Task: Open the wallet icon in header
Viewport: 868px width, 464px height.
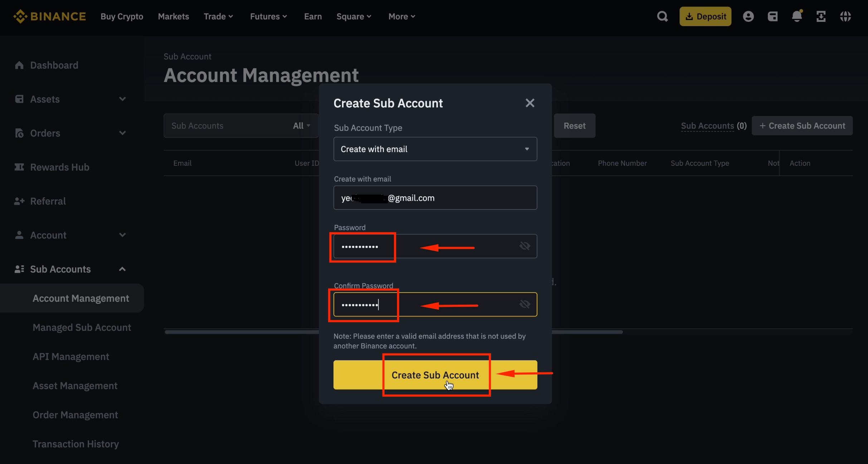Action: tap(772, 16)
